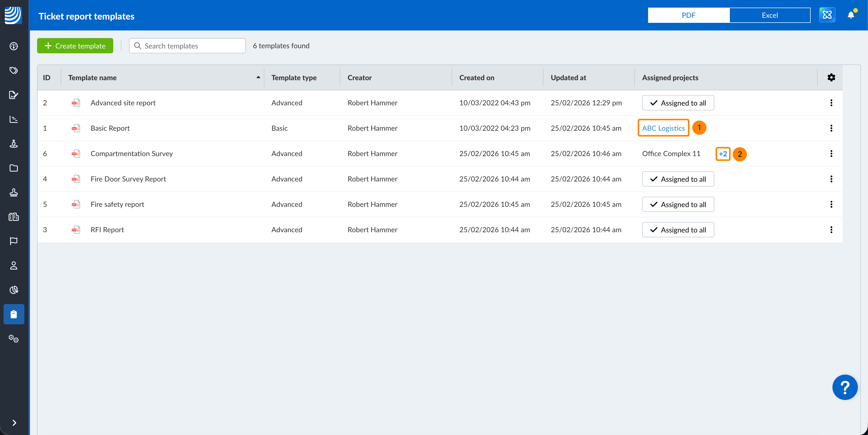Open the user profile icon in sidebar

pyautogui.click(x=14, y=266)
